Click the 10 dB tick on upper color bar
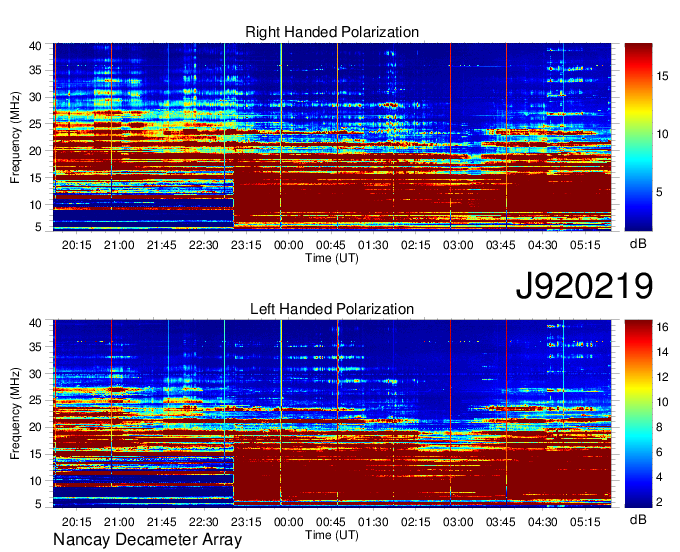680x552 pixels. click(662, 134)
